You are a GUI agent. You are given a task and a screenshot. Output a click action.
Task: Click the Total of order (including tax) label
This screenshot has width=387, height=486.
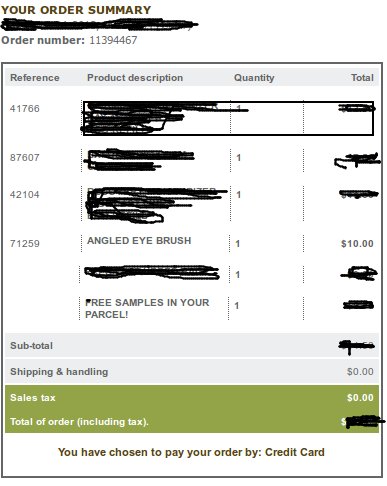click(x=79, y=422)
